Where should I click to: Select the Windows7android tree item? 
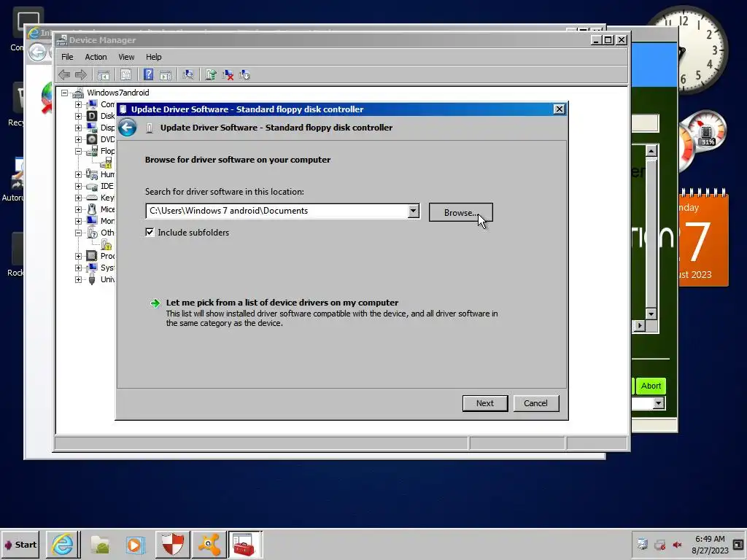click(117, 93)
